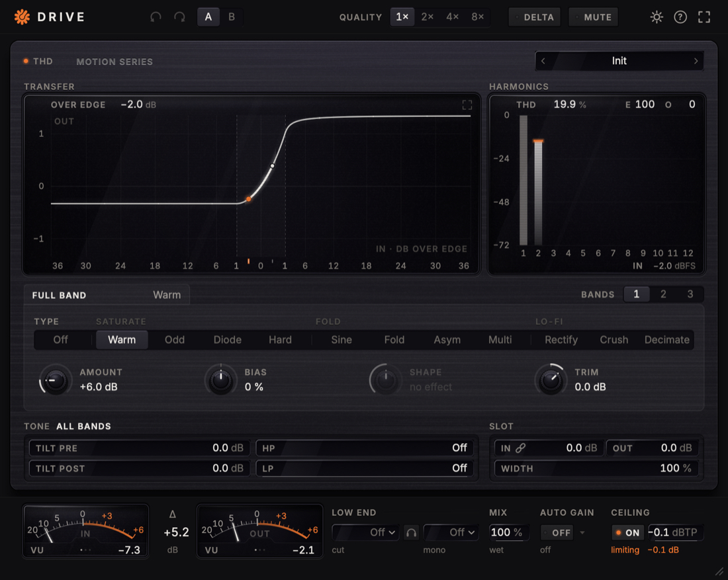Click the OUT VU meter
This screenshot has height=580, width=728.
(x=260, y=531)
